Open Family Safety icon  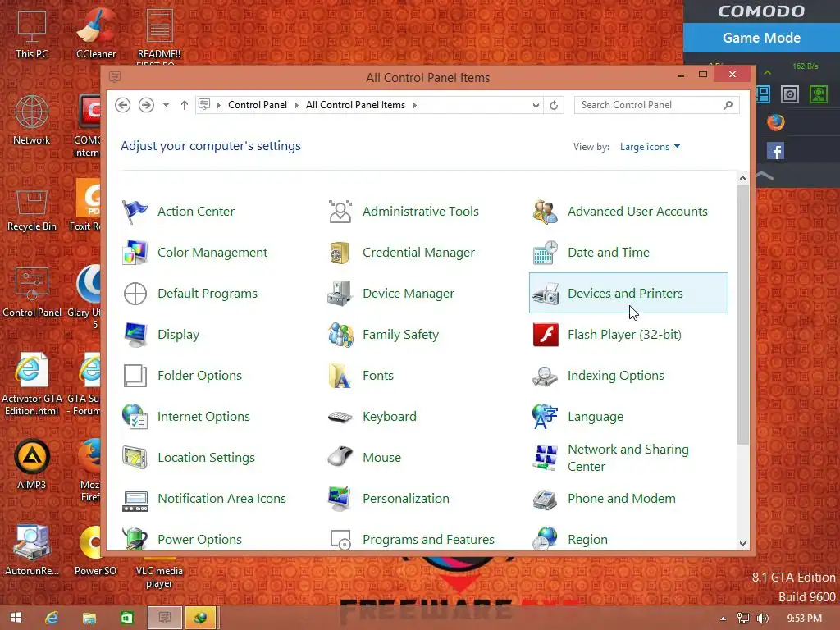[x=340, y=335]
